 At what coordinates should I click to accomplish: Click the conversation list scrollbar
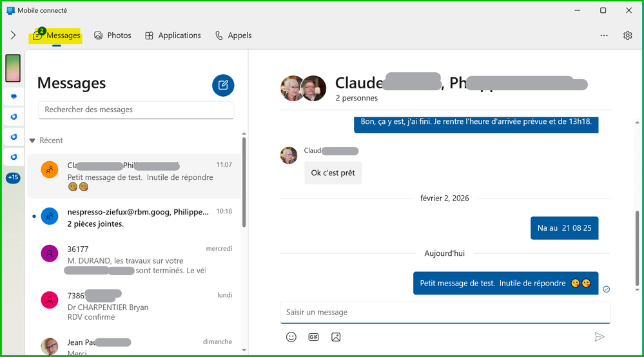click(x=244, y=180)
